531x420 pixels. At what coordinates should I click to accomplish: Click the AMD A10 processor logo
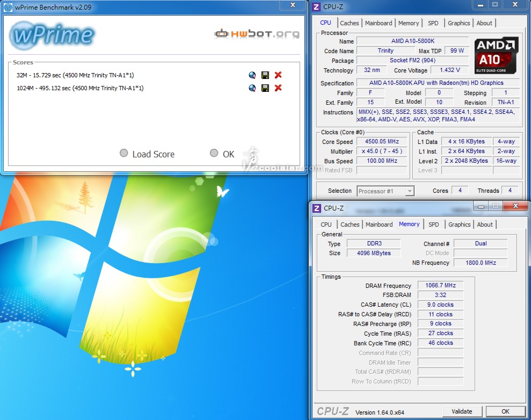[x=496, y=55]
